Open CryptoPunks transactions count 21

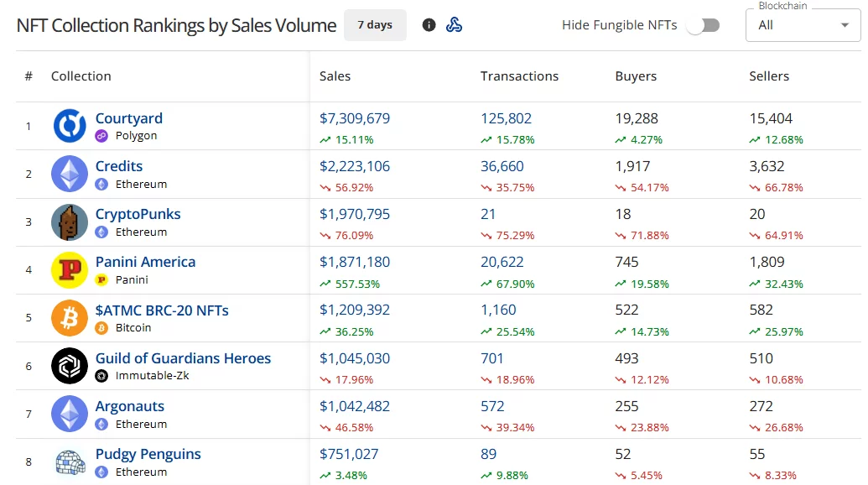point(488,214)
